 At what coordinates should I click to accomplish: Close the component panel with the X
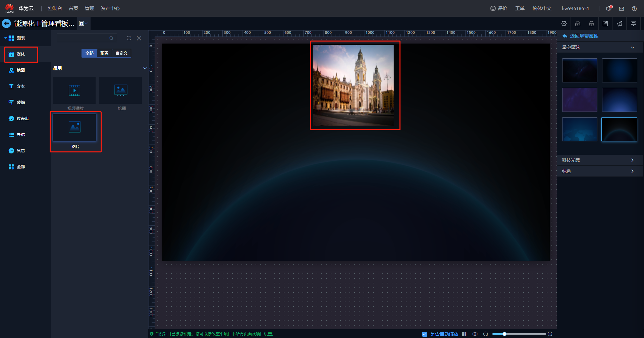[x=139, y=38]
